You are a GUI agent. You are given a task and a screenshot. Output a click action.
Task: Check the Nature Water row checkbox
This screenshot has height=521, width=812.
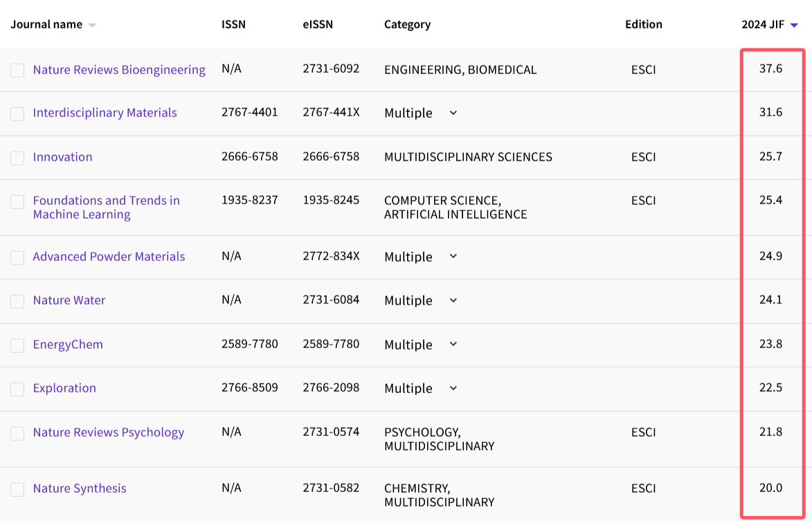[x=17, y=301]
